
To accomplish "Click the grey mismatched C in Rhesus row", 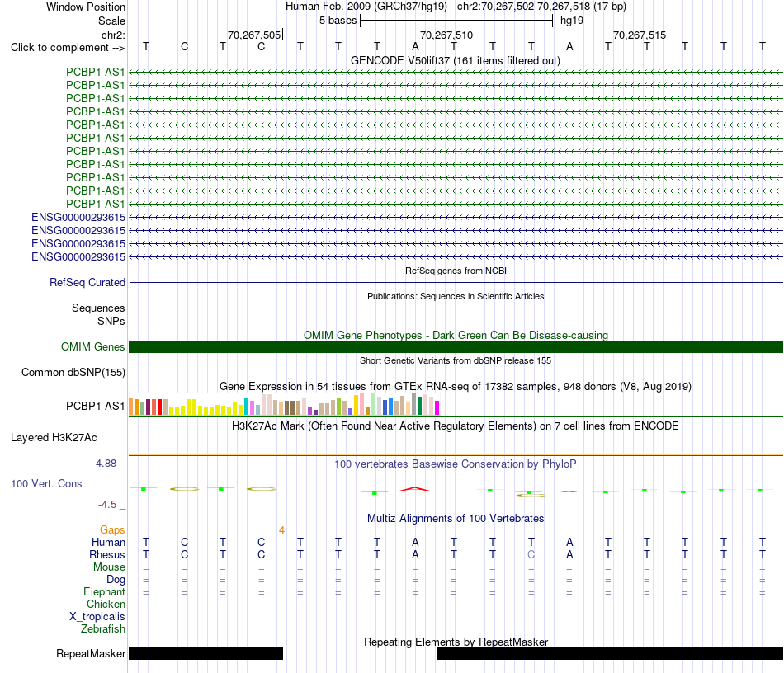I will tap(531, 554).
